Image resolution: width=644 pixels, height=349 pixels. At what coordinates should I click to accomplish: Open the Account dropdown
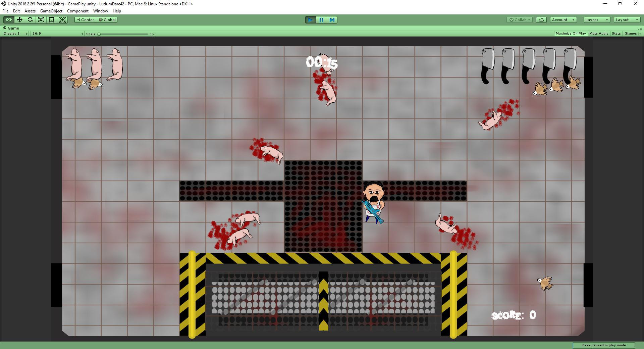563,20
